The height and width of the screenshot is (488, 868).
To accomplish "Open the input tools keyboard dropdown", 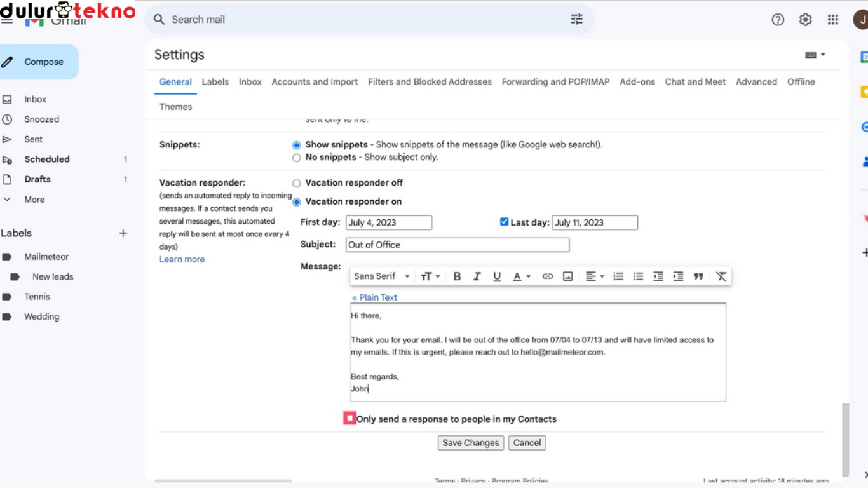I will (815, 55).
